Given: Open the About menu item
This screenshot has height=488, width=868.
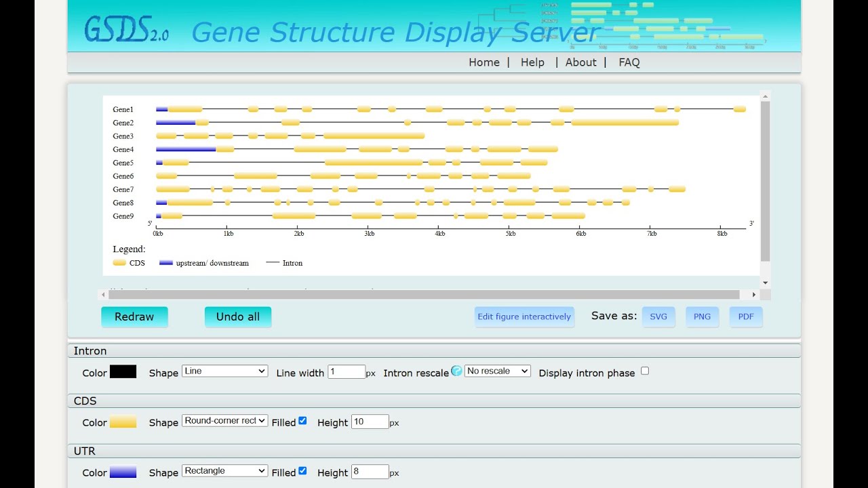Looking at the screenshot, I should coord(581,62).
